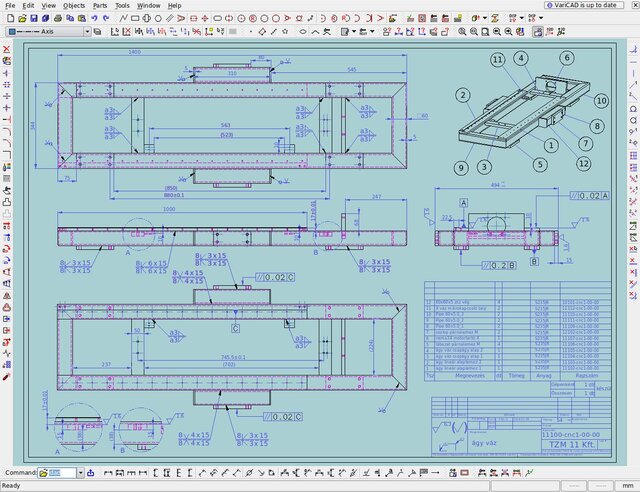Click the New file icon
This screenshot has width=640, height=492.
[9, 18]
